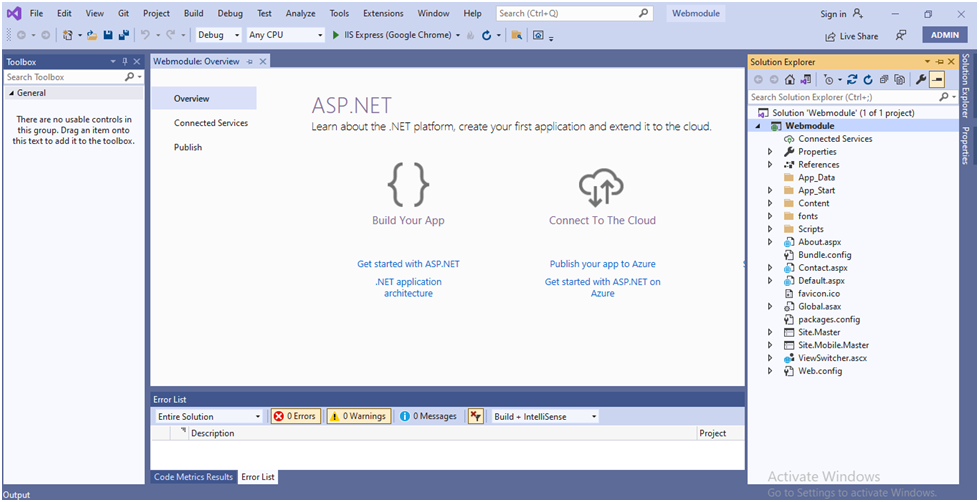Click the browser refresh icon in main toolbar
This screenshot has height=502, width=979.
pos(486,36)
